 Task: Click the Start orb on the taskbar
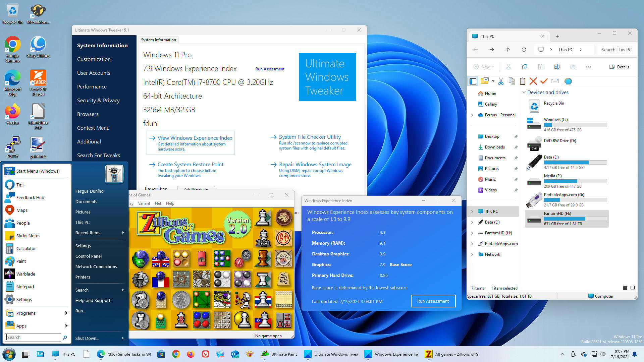click(x=9, y=354)
